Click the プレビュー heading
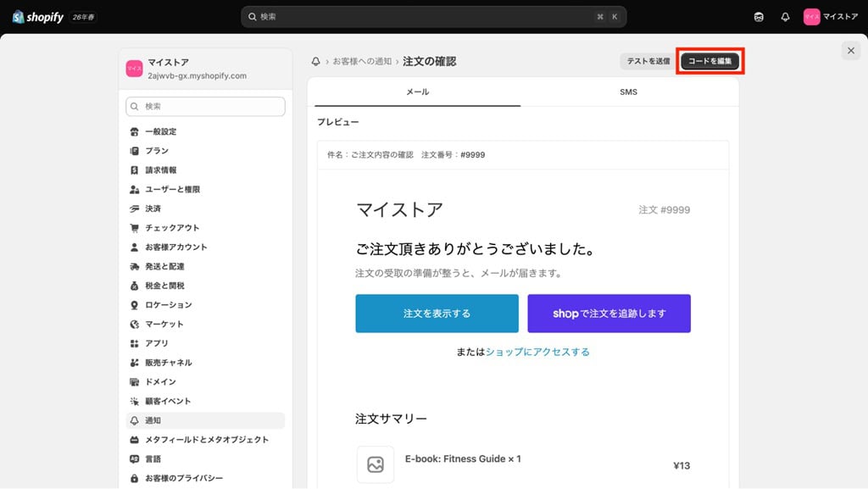The width and height of the screenshot is (868, 489). click(337, 122)
